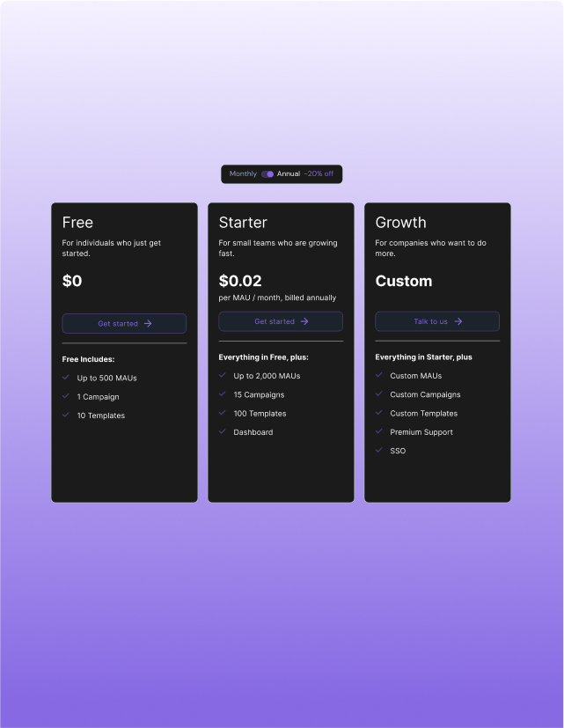This screenshot has height=728, width=564.
Task: Select the checkmark beside Dashboard
Action: click(x=222, y=432)
